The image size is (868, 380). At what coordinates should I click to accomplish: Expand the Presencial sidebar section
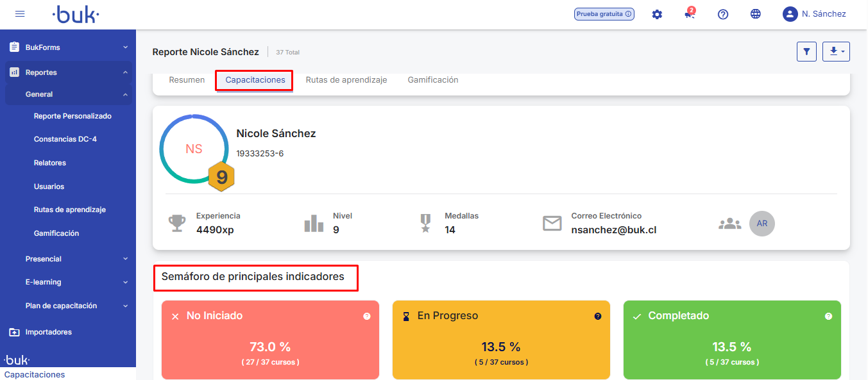[68, 259]
